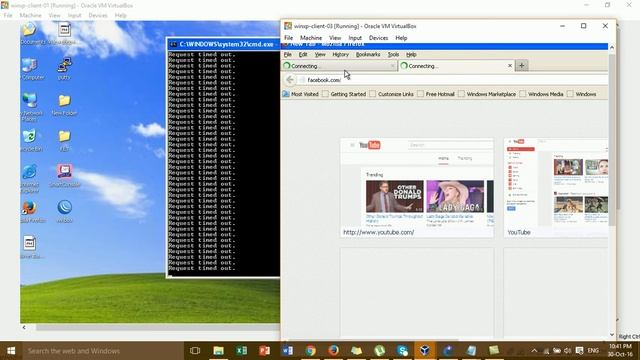The height and width of the screenshot is (360, 640).
Task: Open Skype from the taskbar
Action: point(402,351)
